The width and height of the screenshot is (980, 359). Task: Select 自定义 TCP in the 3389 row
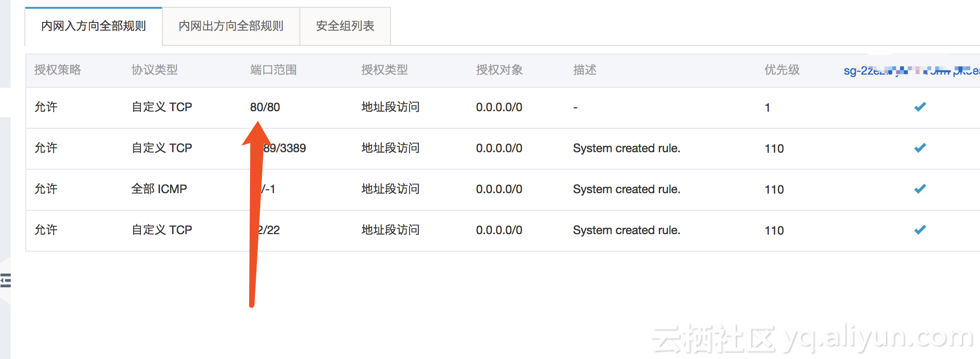click(x=162, y=148)
